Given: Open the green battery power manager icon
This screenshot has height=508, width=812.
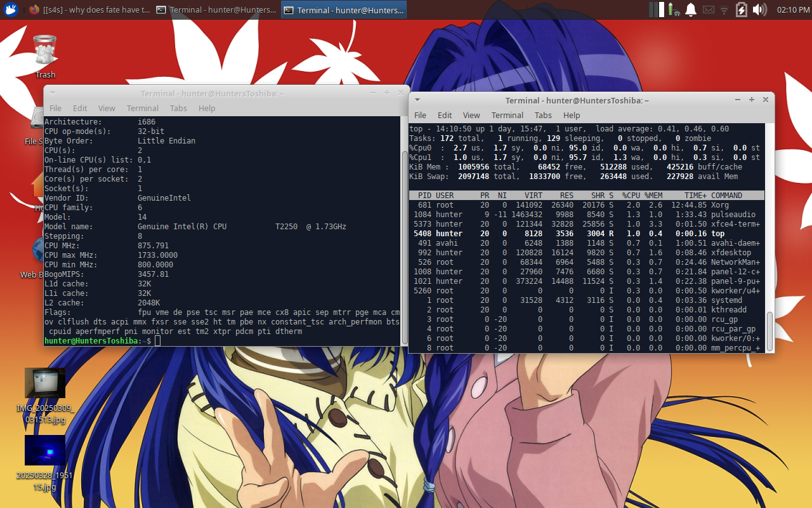Looking at the screenshot, I should coord(674,10).
